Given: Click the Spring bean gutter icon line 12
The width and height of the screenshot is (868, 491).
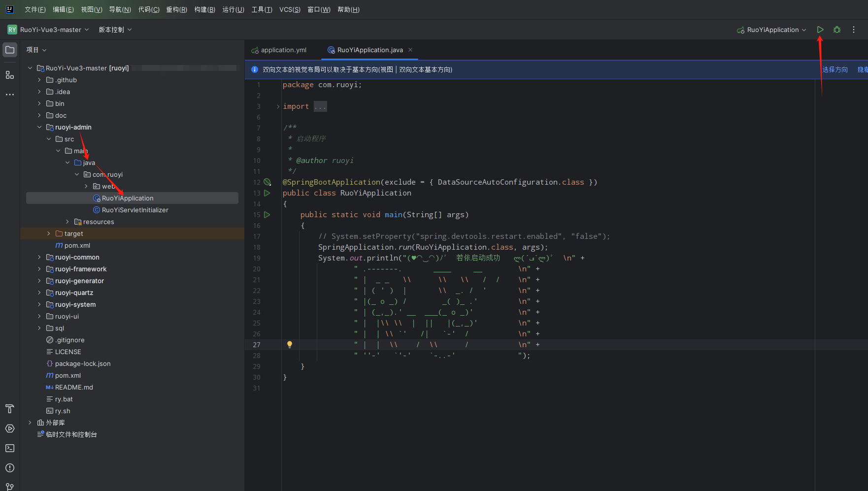Looking at the screenshot, I should tap(267, 182).
